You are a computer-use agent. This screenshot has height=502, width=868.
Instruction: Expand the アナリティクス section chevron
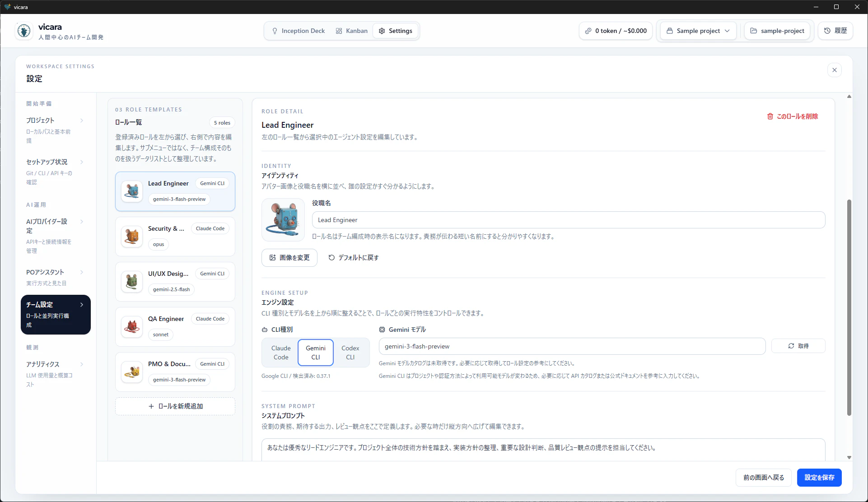82,364
